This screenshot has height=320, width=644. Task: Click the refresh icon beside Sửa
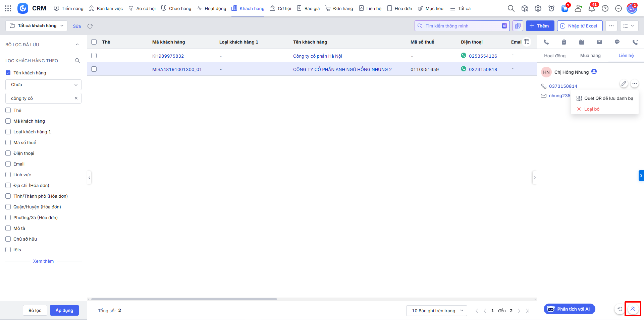(90, 26)
